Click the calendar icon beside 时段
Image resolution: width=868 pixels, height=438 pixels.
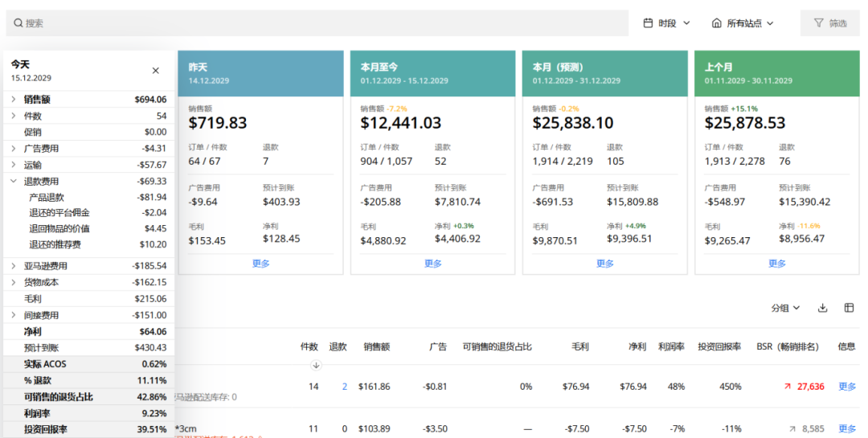pyautogui.click(x=648, y=23)
